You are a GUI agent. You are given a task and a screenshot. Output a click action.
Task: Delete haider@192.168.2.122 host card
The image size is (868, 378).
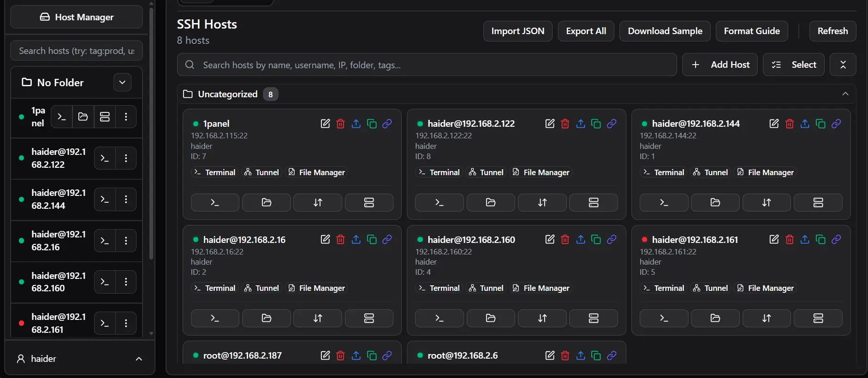565,124
